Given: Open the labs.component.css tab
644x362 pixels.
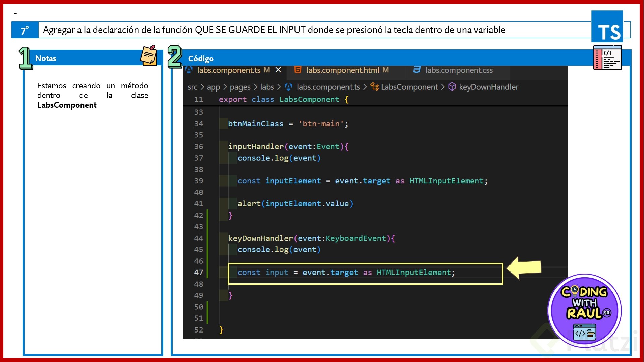Looking at the screenshot, I should [x=459, y=70].
